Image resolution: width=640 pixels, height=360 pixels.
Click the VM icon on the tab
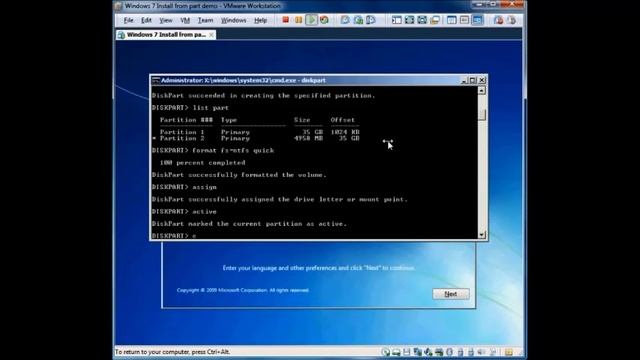click(x=121, y=35)
